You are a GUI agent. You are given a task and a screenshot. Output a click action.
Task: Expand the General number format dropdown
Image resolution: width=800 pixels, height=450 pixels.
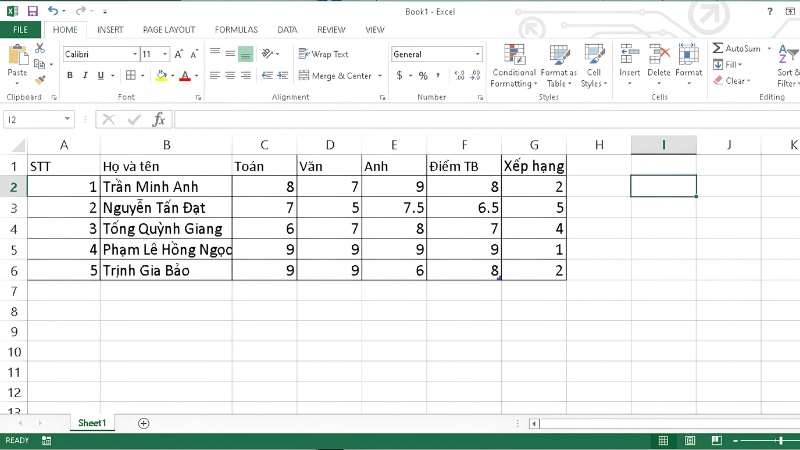(478, 54)
